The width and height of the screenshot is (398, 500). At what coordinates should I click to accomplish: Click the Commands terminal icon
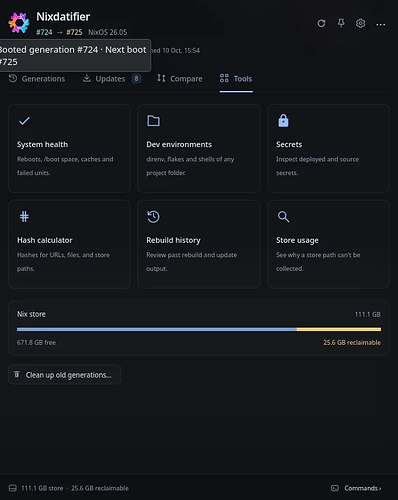(x=335, y=488)
